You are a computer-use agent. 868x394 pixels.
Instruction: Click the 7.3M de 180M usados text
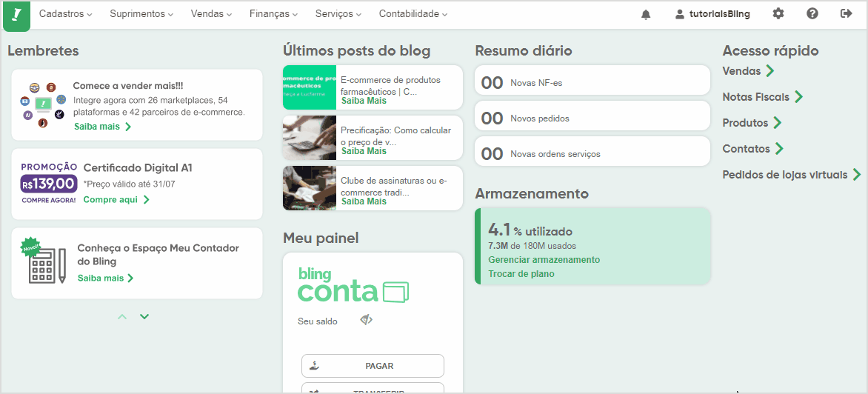[532, 245]
